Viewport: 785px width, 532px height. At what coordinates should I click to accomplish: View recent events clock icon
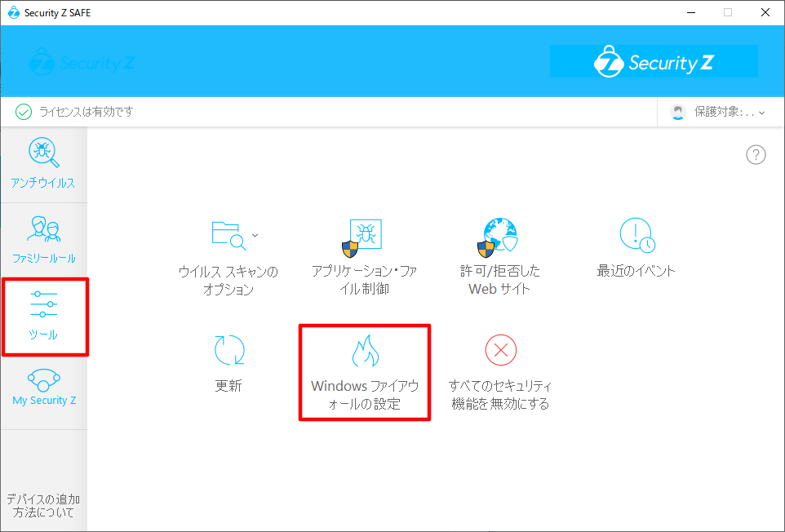click(636, 236)
